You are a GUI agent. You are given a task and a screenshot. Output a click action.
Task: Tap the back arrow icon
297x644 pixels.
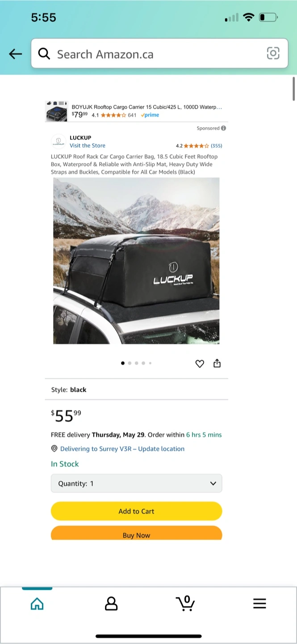click(x=16, y=54)
